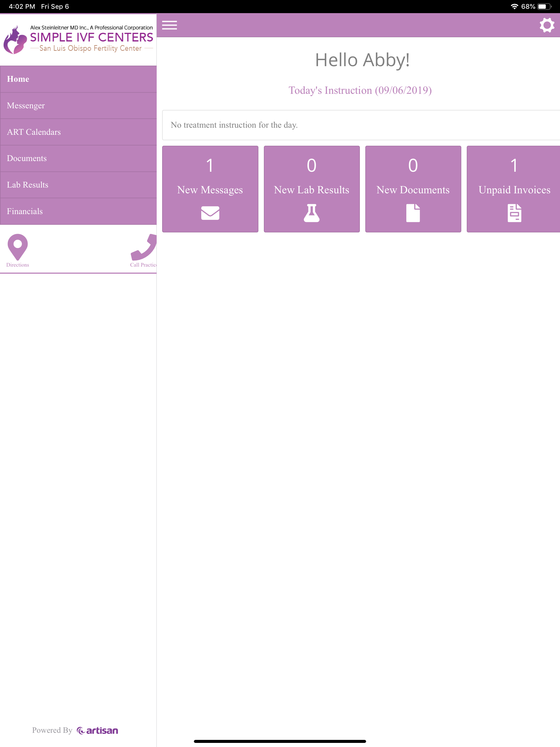This screenshot has height=747, width=560.
Task: Click the Directions link text
Action: coord(17,265)
